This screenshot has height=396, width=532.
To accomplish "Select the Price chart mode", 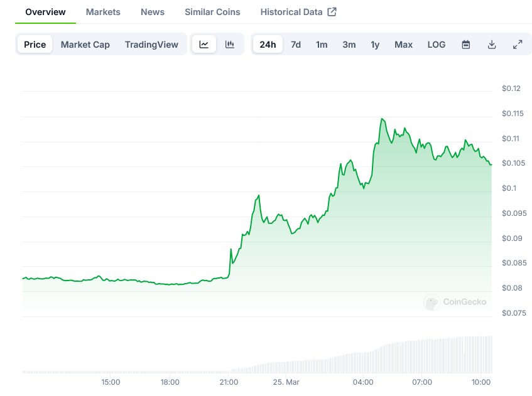I will pyautogui.click(x=35, y=44).
